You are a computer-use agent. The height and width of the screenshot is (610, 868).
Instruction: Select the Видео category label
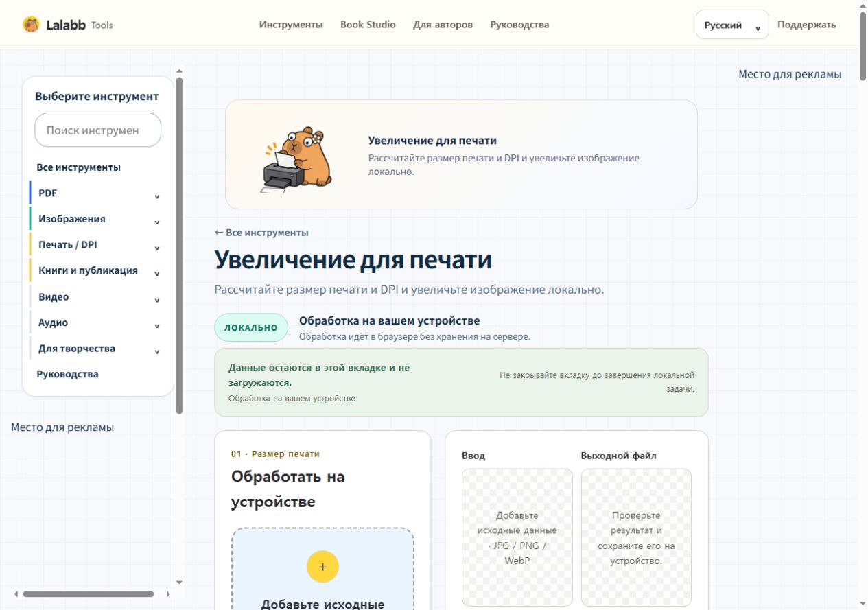click(54, 296)
